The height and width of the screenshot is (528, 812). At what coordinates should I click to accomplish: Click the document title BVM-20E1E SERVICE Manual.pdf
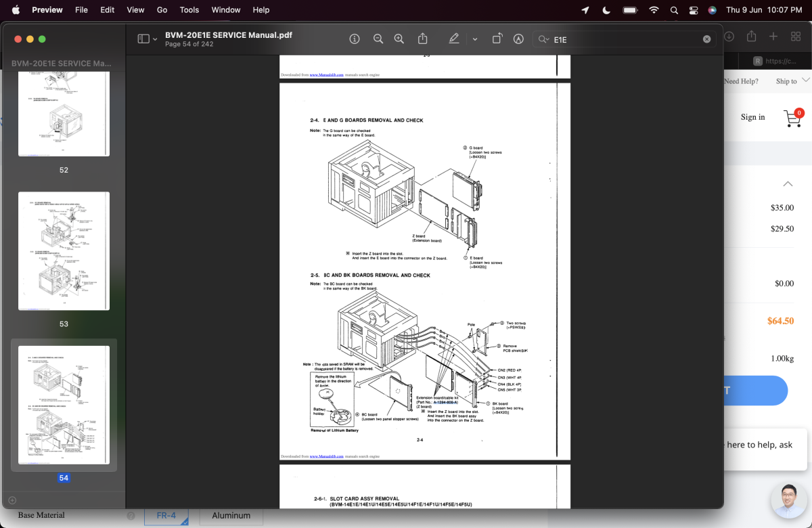point(229,35)
